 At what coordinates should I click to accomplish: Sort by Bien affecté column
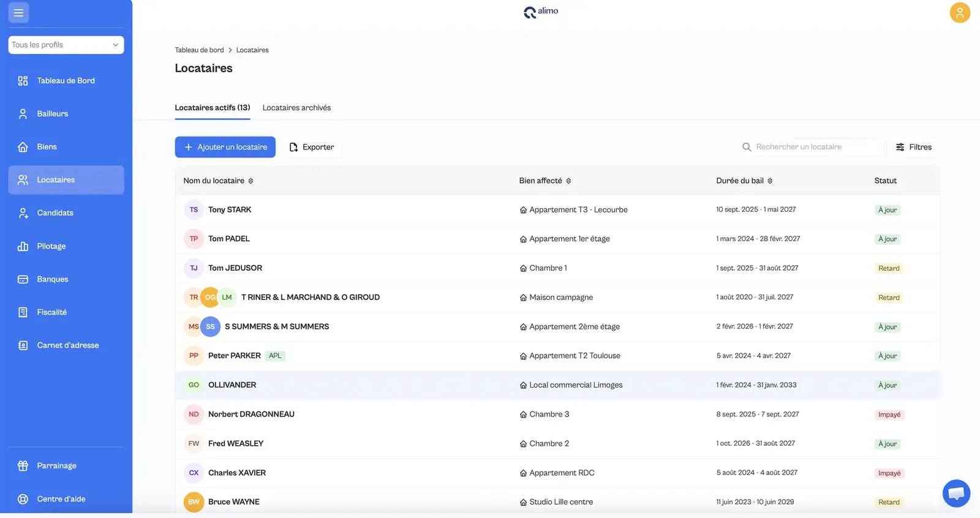[545, 181]
